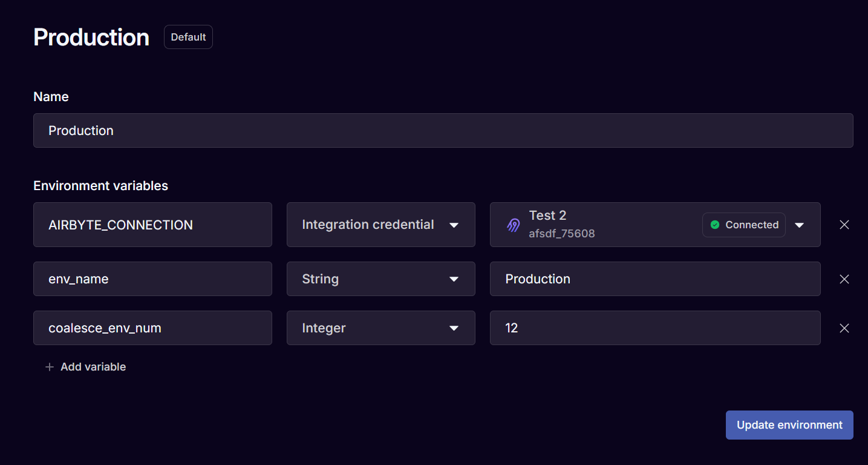Click the Connected status badge
This screenshot has width=868, height=465.
(x=743, y=225)
